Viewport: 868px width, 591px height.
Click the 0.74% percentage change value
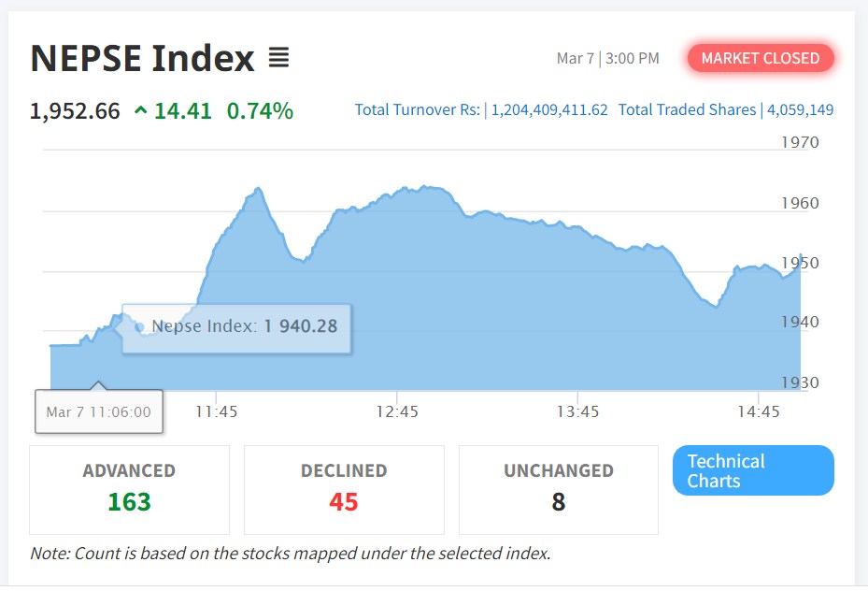[x=260, y=111]
